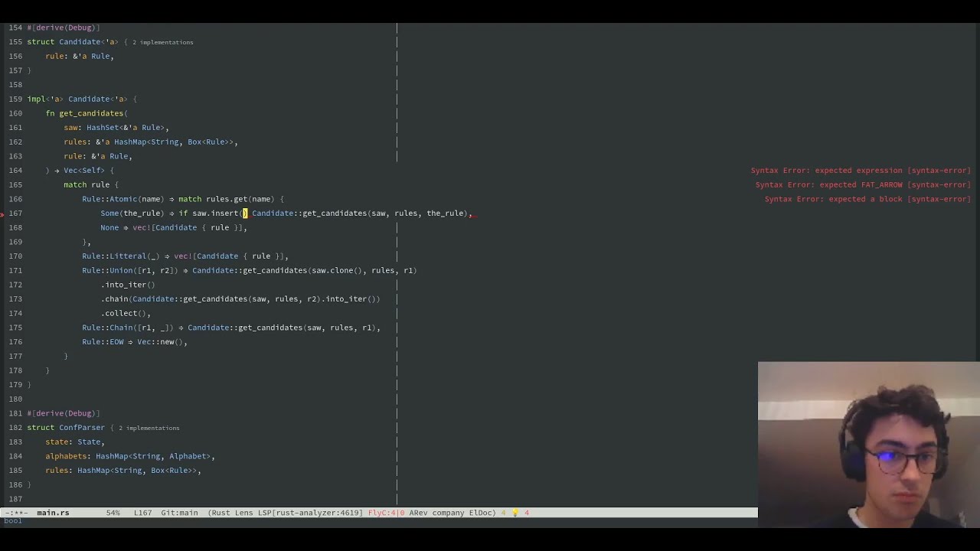Click line number 167 in the gutter
The height and width of the screenshot is (551, 980).
pyautogui.click(x=15, y=214)
